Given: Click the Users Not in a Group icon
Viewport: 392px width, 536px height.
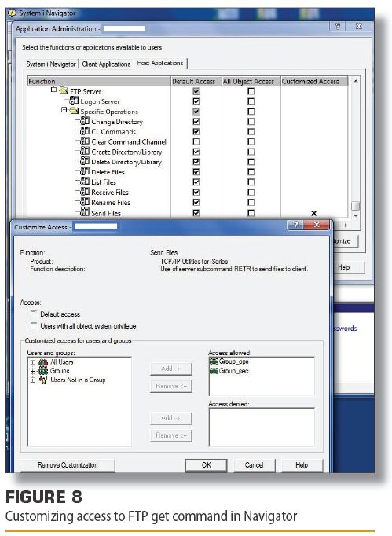Looking at the screenshot, I should coord(43,380).
